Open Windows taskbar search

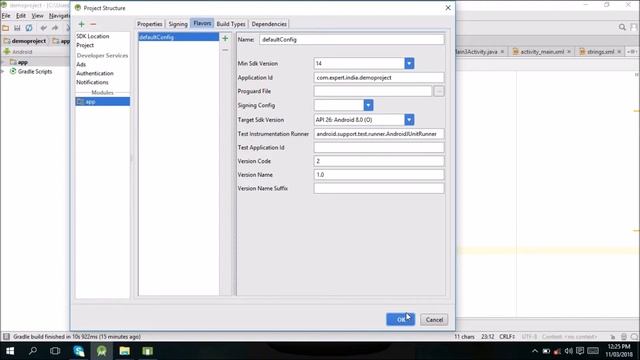pos(33,351)
